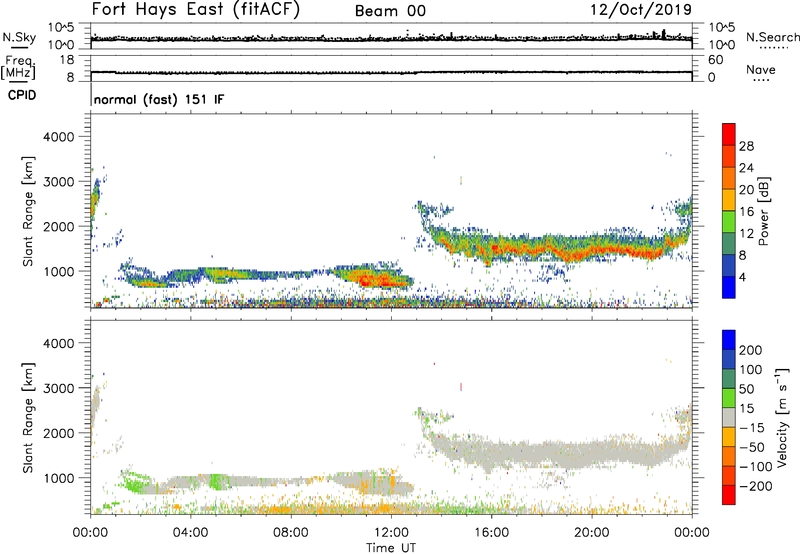Click the '4000' tick of the power panel
This screenshot has width=800, height=554.
tap(59, 137)
